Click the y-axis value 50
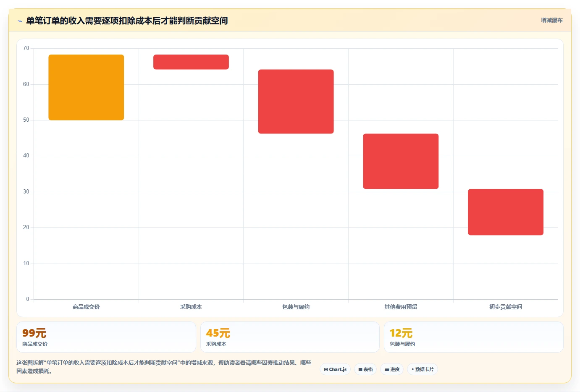Screen dimensions: 580x392 (x=26, y=120)
